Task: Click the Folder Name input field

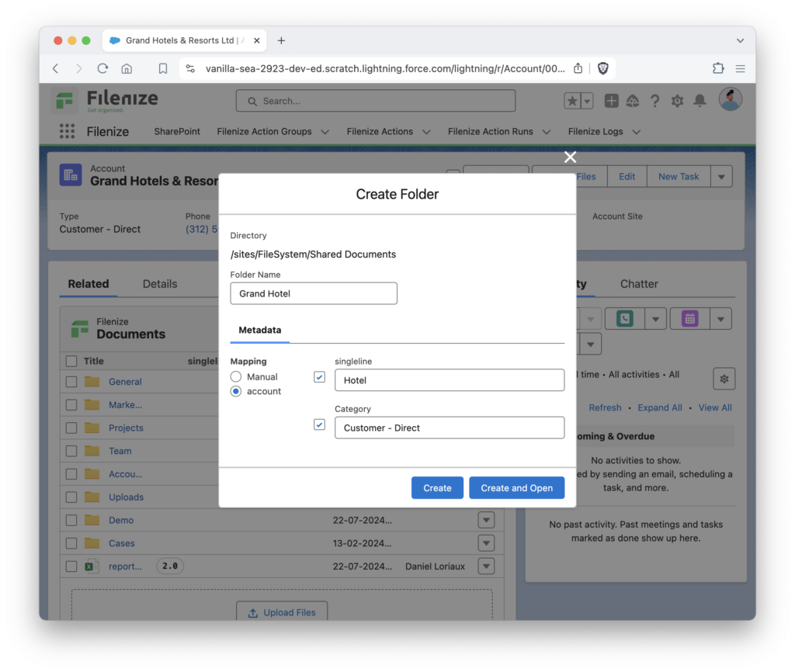Action: pyautogui.click(x=314, y=293)
